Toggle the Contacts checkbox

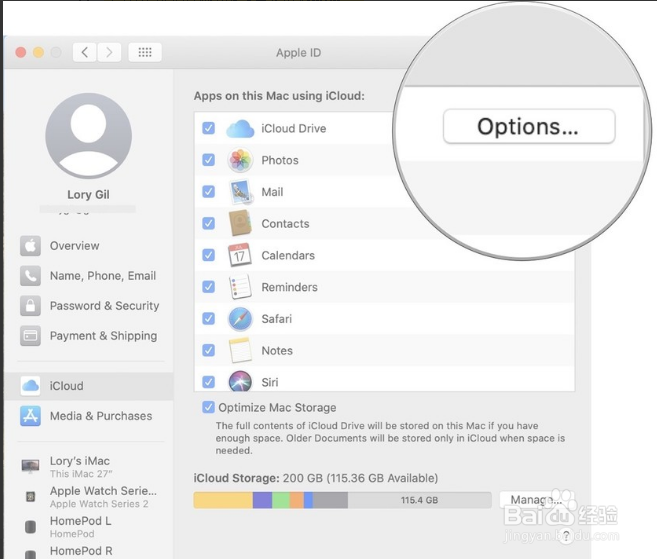[x=208, y=223]
